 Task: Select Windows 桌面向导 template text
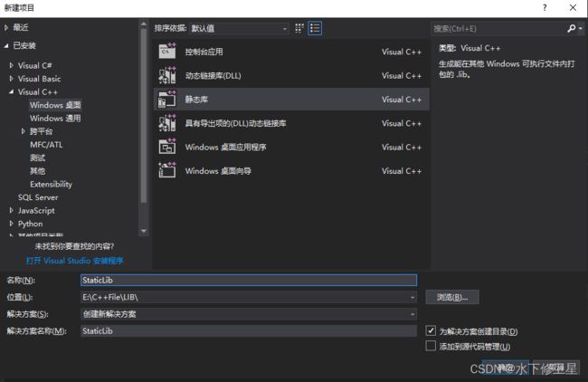[x=218, y=171]
